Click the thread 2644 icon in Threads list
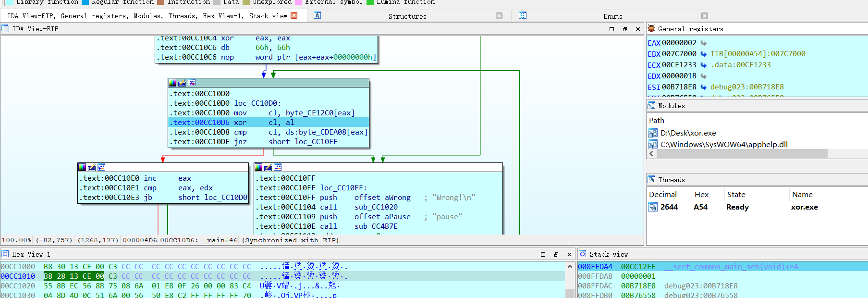The width and height of the screenshot is (868, 298). (x=653, y=207)
